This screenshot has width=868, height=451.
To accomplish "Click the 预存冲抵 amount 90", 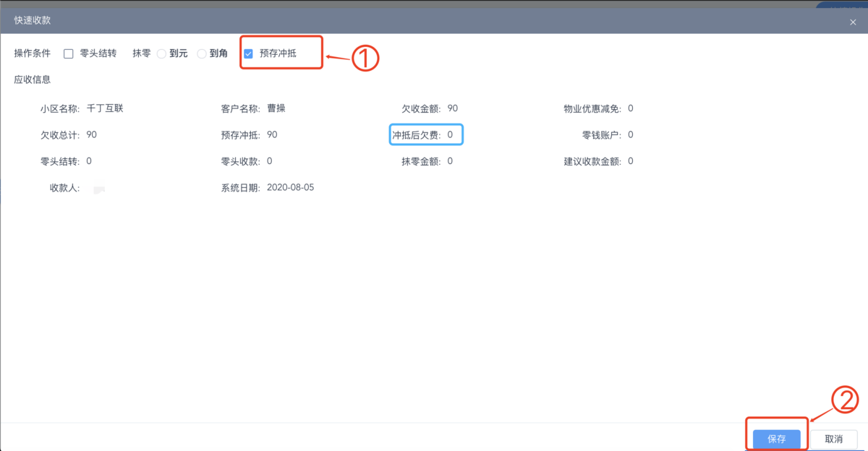I will 272,134.
